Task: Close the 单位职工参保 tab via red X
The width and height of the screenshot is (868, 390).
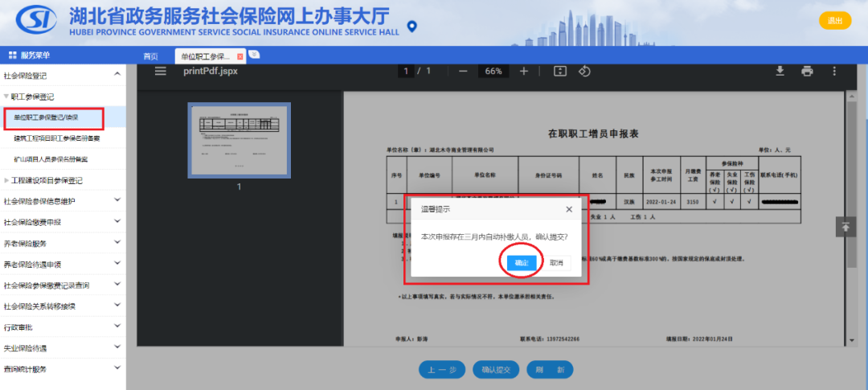Action: pos(240,56)
